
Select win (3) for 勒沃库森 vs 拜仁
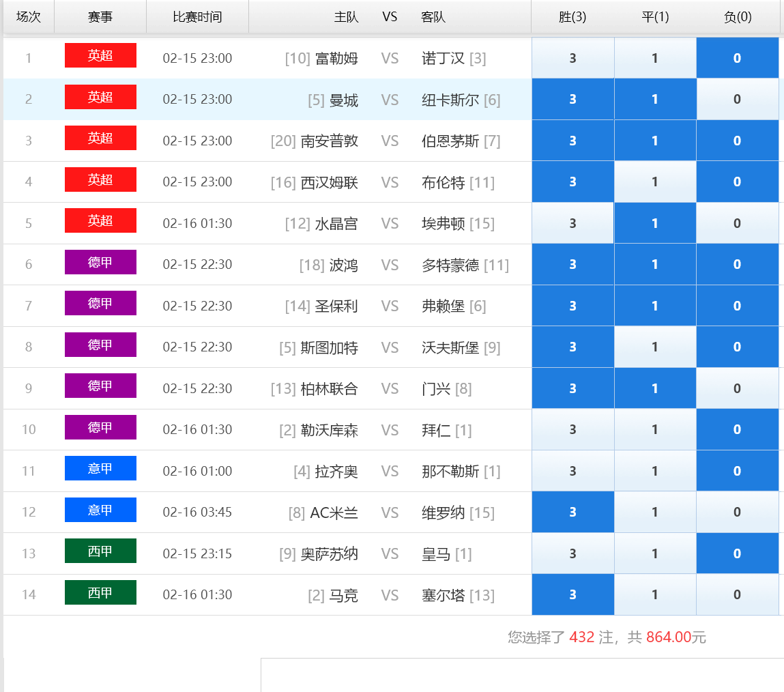point(573,429)
